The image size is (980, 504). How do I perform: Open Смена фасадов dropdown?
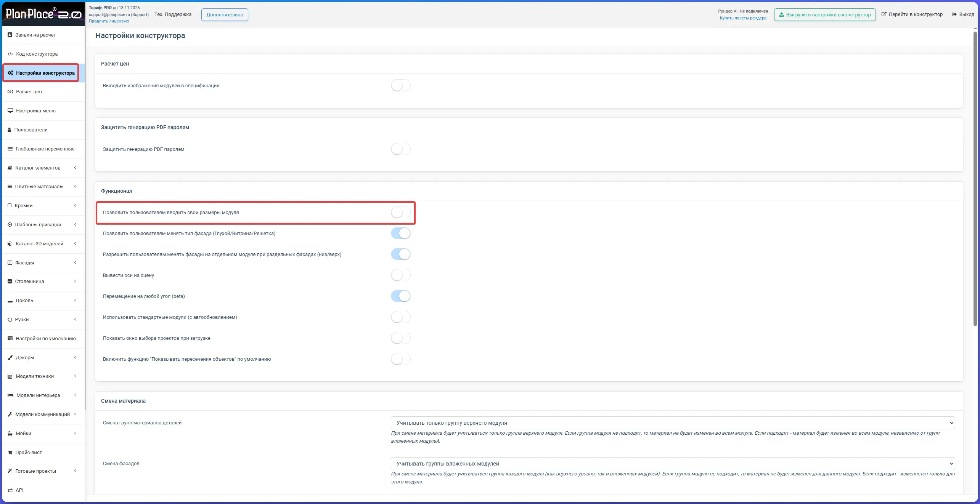tap(673, 464)
